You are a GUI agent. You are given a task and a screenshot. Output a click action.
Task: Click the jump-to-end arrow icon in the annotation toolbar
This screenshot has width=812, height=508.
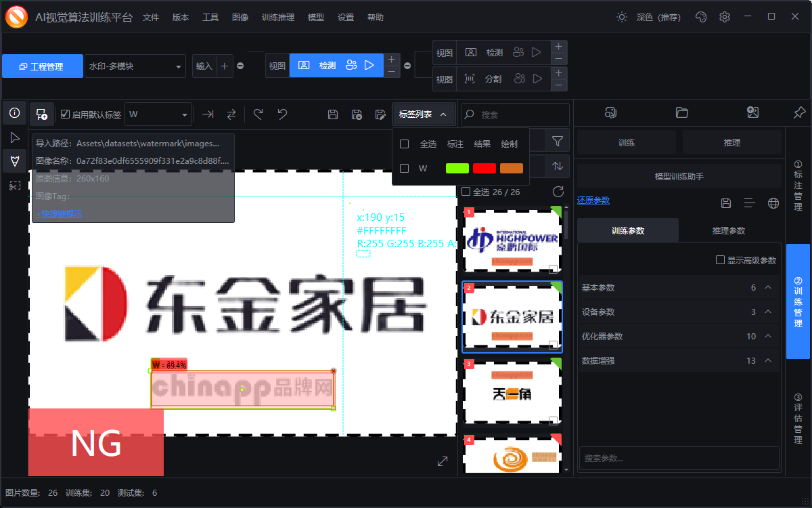point(208,114)
